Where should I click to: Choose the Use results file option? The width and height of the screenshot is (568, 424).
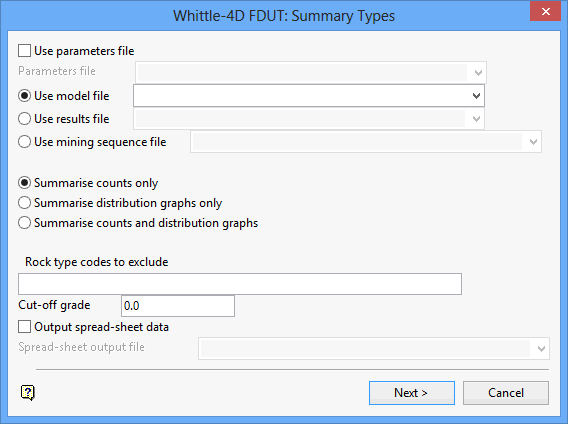(x=24, y=119)
